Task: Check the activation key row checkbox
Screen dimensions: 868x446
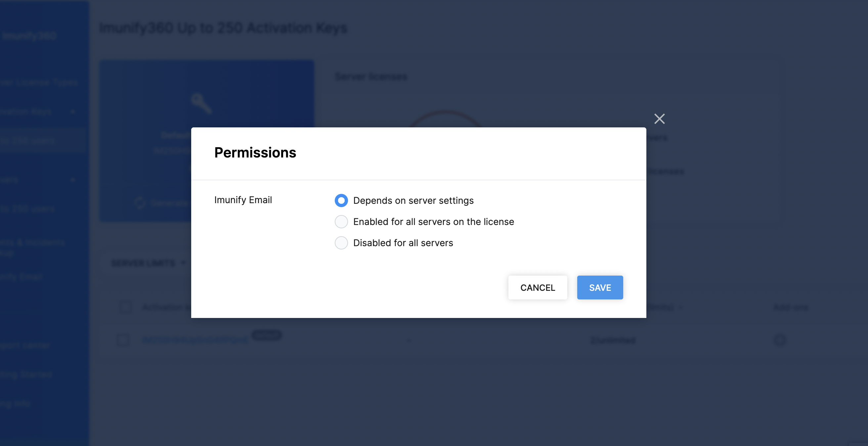Action: (123, 340)
